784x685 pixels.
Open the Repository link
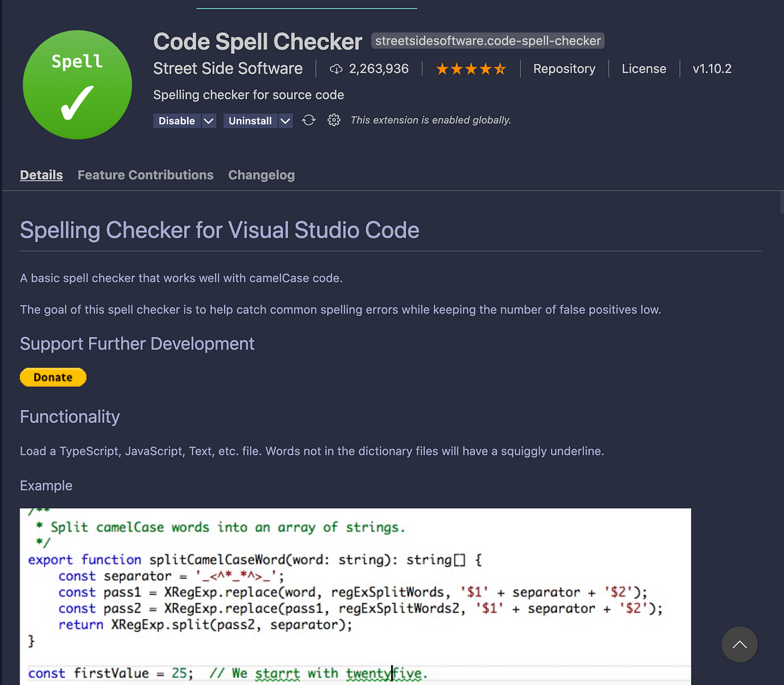pos(564,69)
